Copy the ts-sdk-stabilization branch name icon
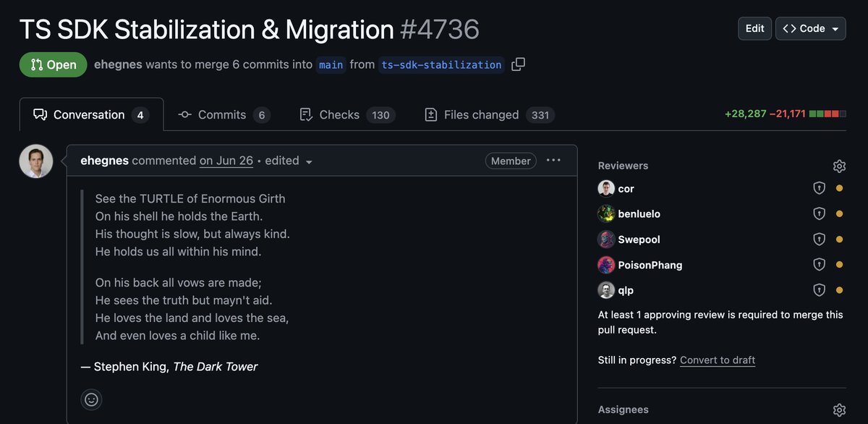The height and width of the screenshot is (424, 868). coord(518,64)
